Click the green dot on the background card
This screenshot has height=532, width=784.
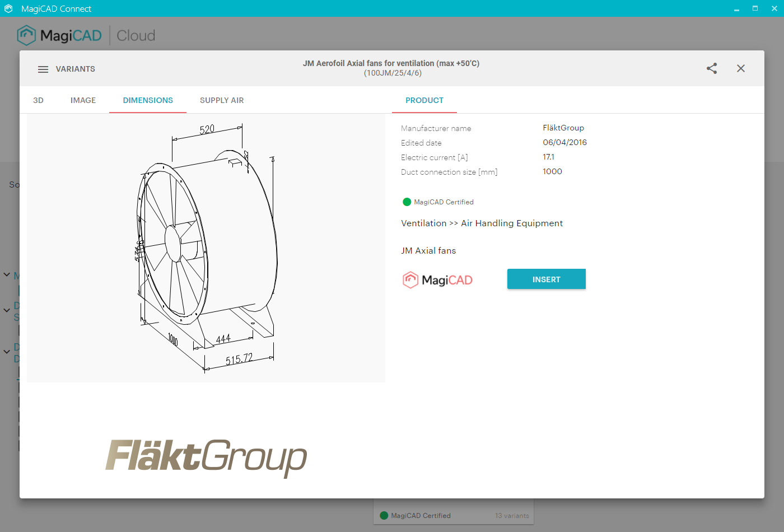pyautogui.click(x=384, y=516)
